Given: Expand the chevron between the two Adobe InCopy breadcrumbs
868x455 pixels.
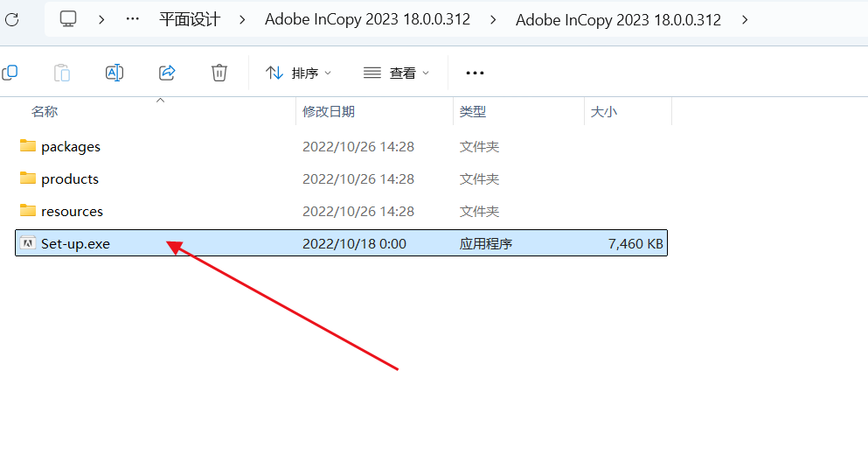Looking at the screenshot, I should point(493,20).
